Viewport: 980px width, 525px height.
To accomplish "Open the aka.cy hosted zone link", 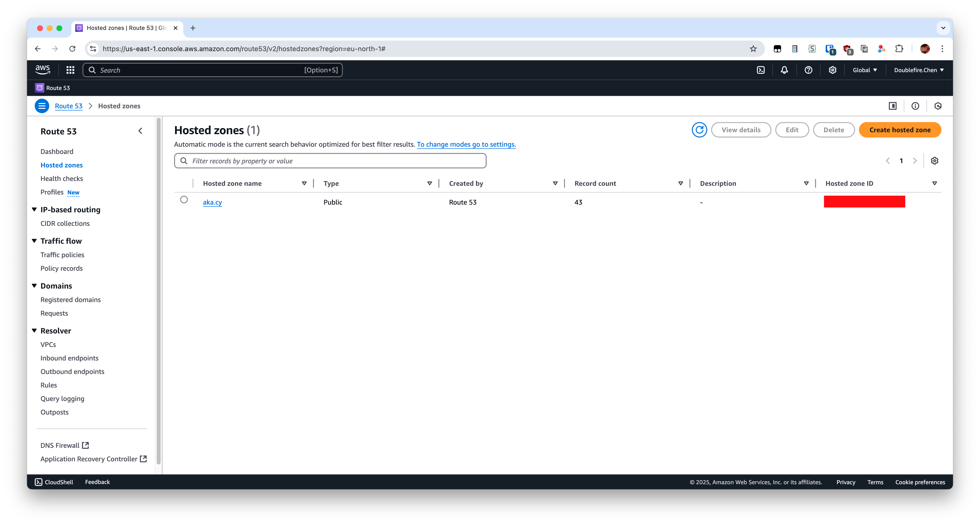I will click(x=212, y=202).
